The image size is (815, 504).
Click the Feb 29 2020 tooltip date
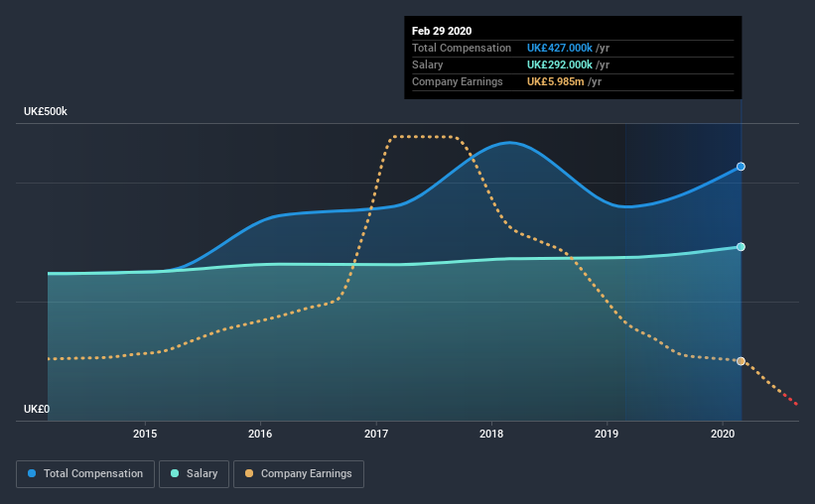click(442, 31)
